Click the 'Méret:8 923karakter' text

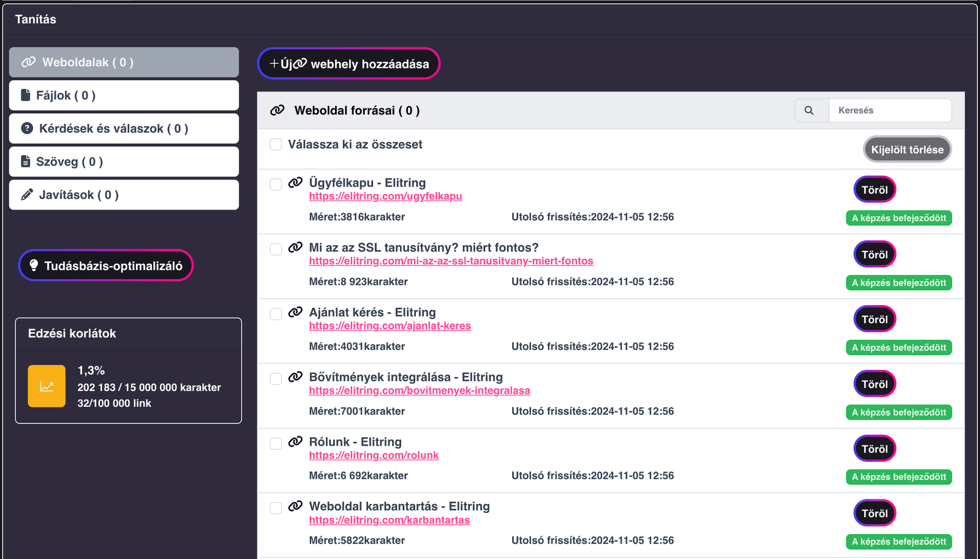click(358, 282)
